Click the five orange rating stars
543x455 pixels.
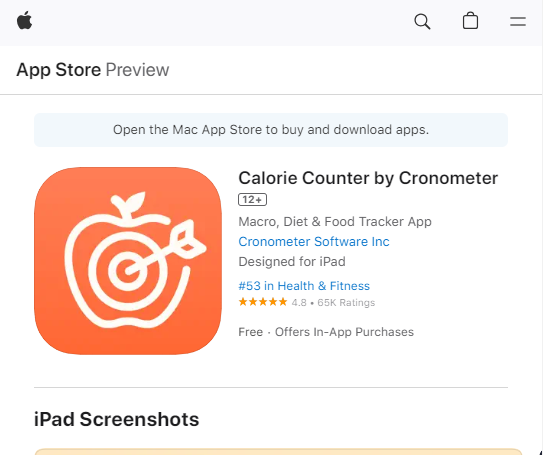[263, 302]
